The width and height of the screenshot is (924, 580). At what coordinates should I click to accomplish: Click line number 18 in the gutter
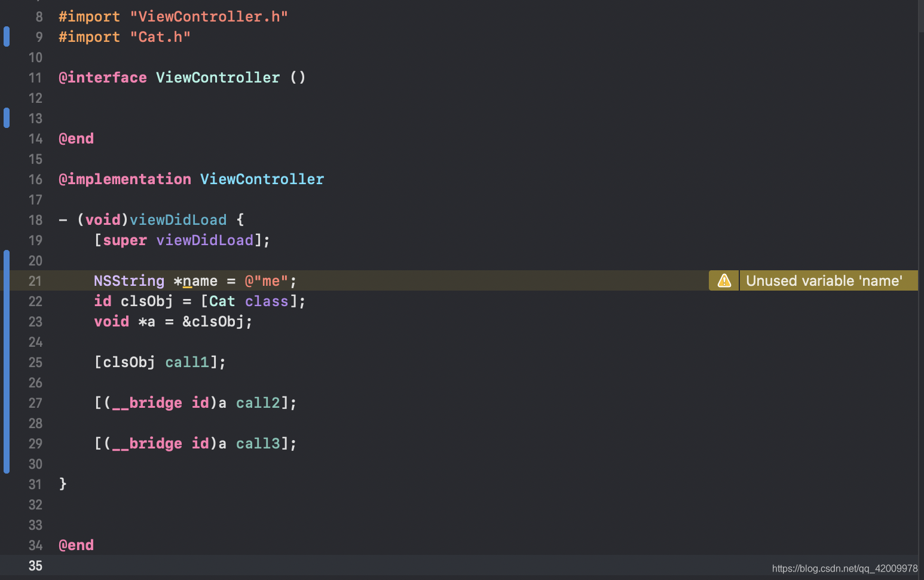35,220
